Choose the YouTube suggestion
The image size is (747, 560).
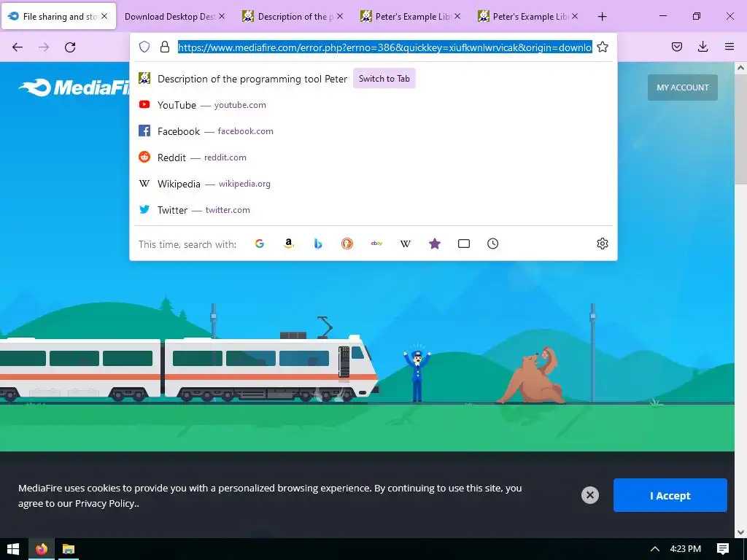pyautogui.click(x=373, y=105)
